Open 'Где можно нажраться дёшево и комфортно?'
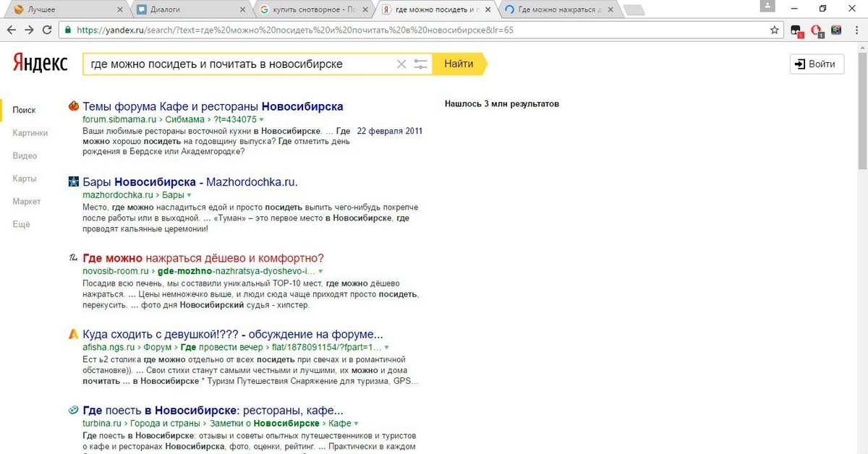The width and height of the screenshot is (868, 454). [203, 258]
